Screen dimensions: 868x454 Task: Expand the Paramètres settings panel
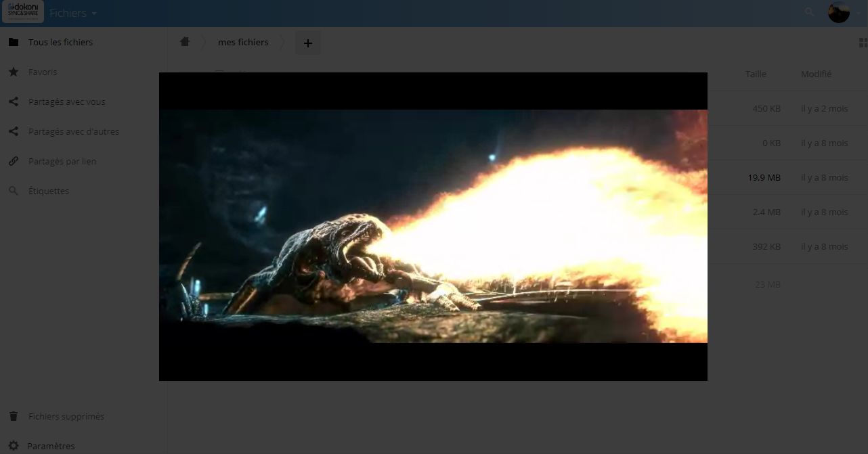[x=51, y=446]
